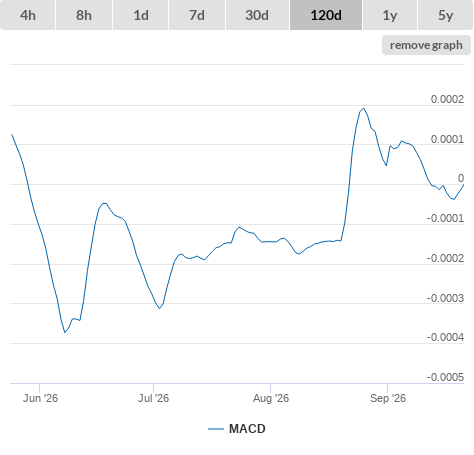Click the -0.0005 y-axis label
The width and height of the screenshot is (474, 455).
click(445, 377)
